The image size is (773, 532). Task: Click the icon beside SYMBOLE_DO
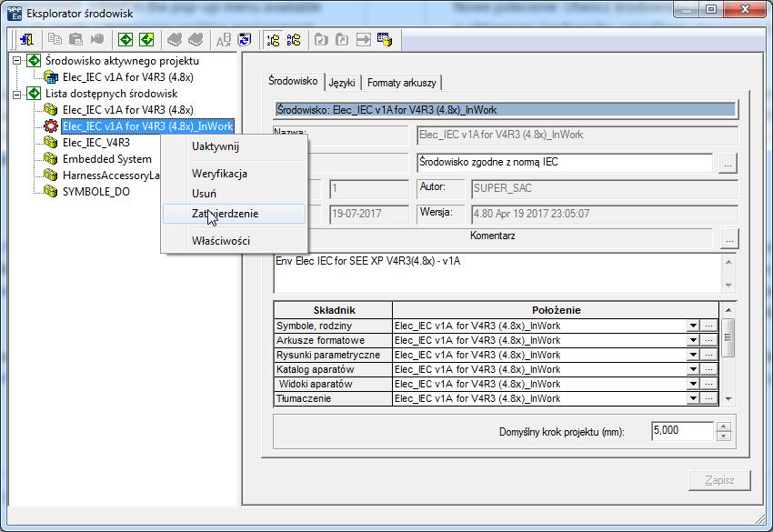[50, 191]
